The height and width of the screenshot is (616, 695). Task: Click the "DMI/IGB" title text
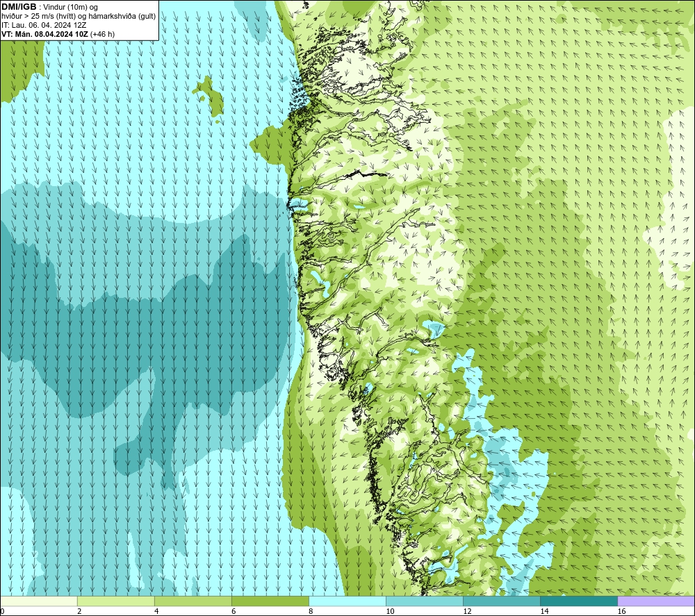point(19,7)
